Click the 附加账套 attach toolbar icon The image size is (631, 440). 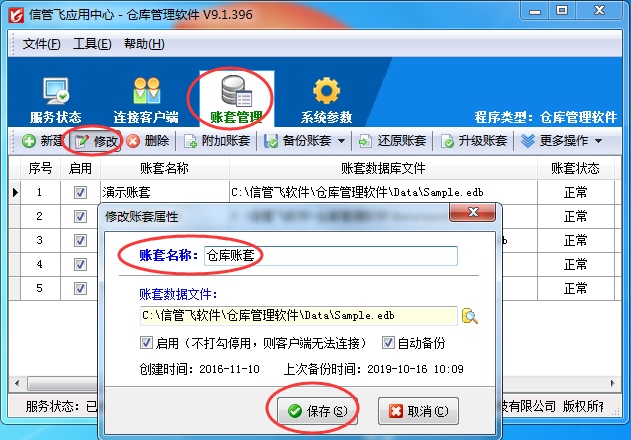190,141
